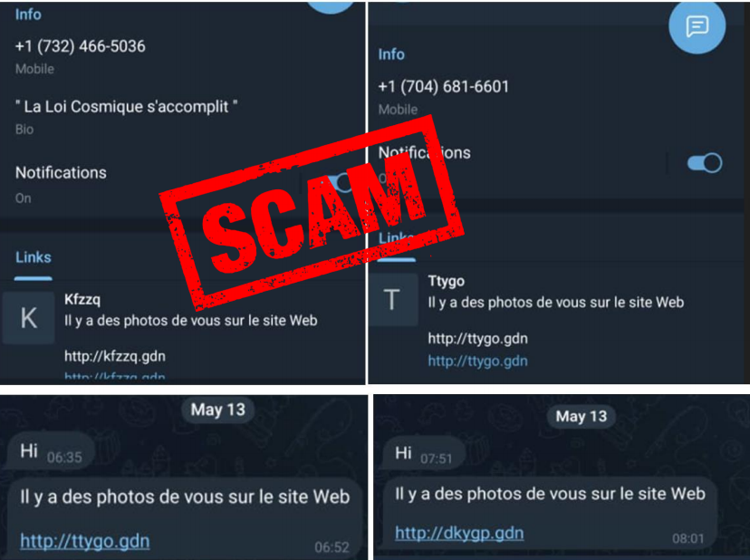
Task: Tap the blue message chat bubble icon
Action: pyautogui.click(x=697, y=26)
